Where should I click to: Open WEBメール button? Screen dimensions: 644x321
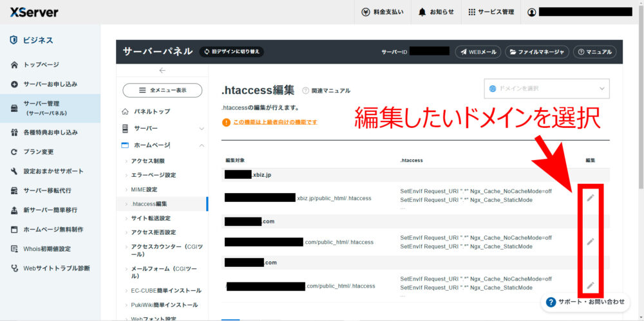(478, 52)
